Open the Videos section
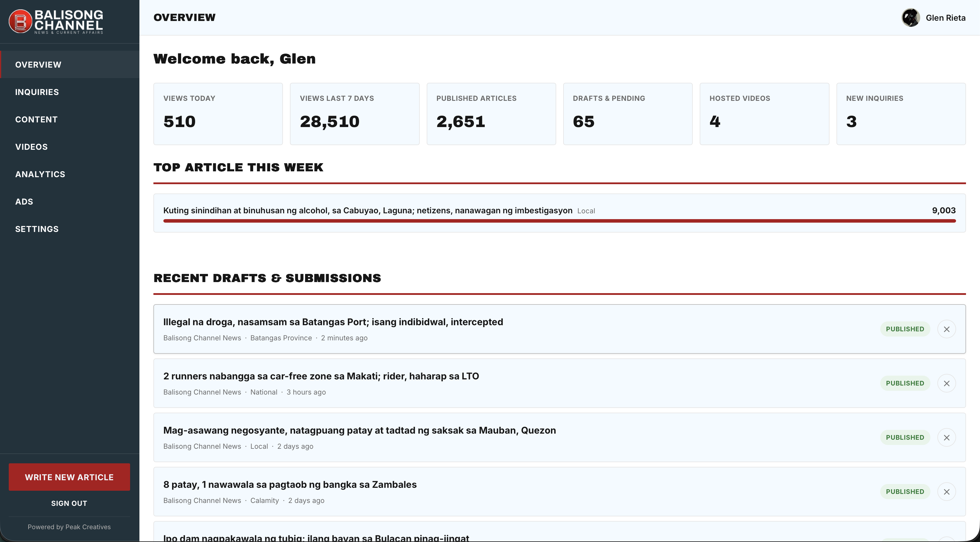The width and height of the screenshot is (980, 542). 70,147
